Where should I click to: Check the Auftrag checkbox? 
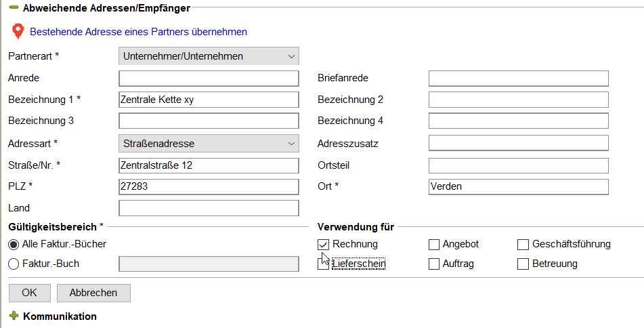pyautogui.click(x=433, y=264)
